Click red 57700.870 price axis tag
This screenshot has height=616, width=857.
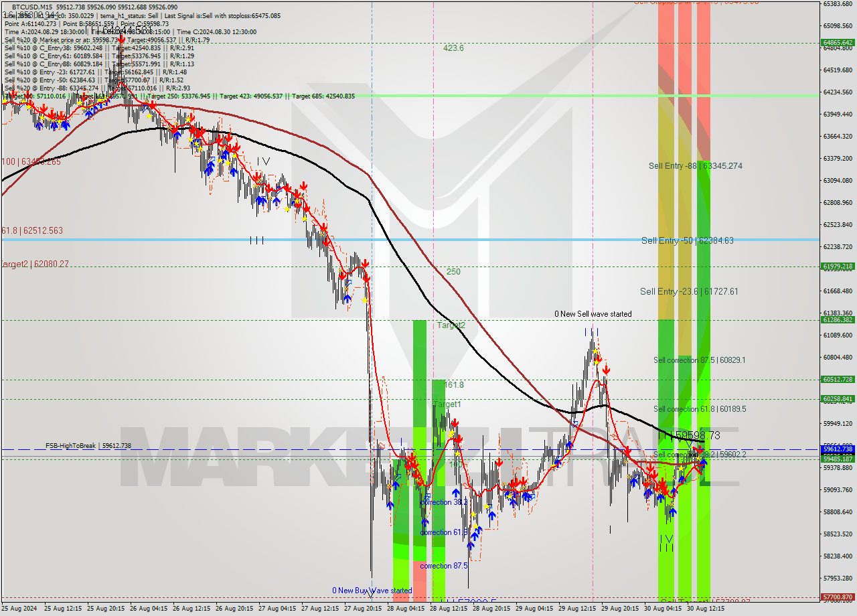point(838,597)
